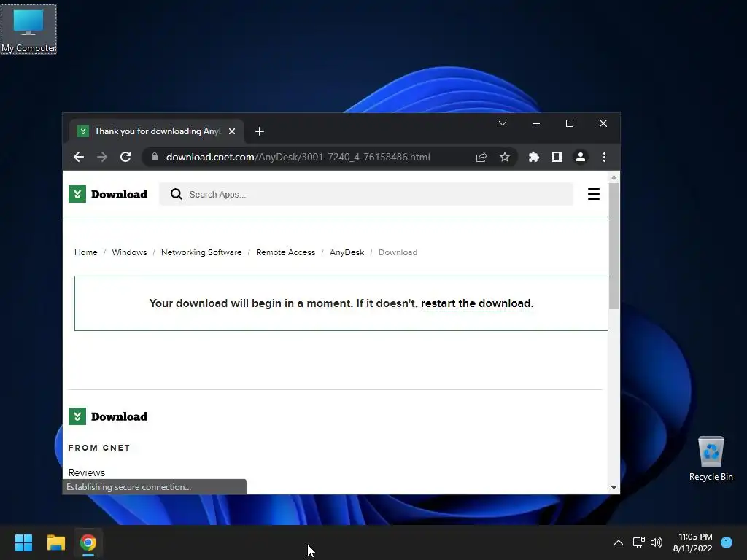Image resolution: width=747 pixels, height=560 pixels.
Task: Open the volume tray icon
Action: pos(657,542)
